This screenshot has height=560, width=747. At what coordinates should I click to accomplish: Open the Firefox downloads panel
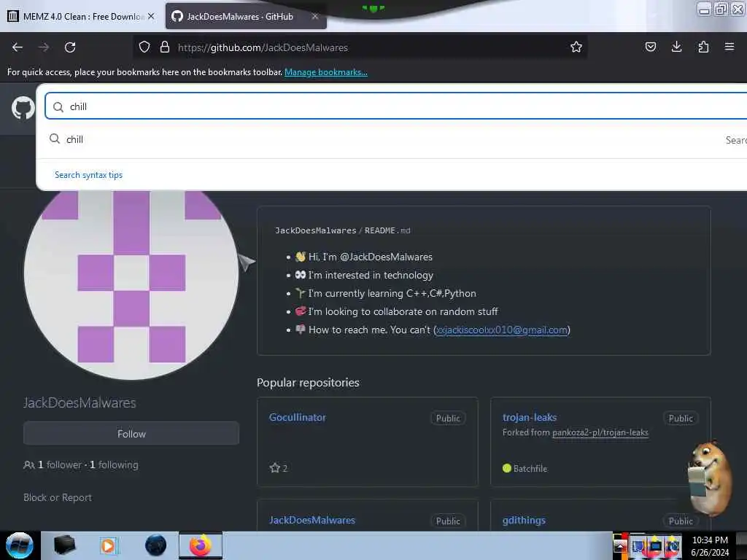[x=676, y=47]
